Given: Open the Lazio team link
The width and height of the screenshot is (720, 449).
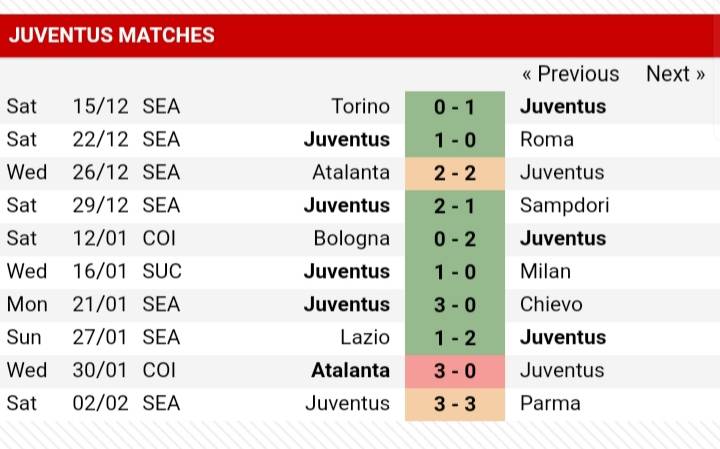Looking at the screenshot, I should 365,337.
